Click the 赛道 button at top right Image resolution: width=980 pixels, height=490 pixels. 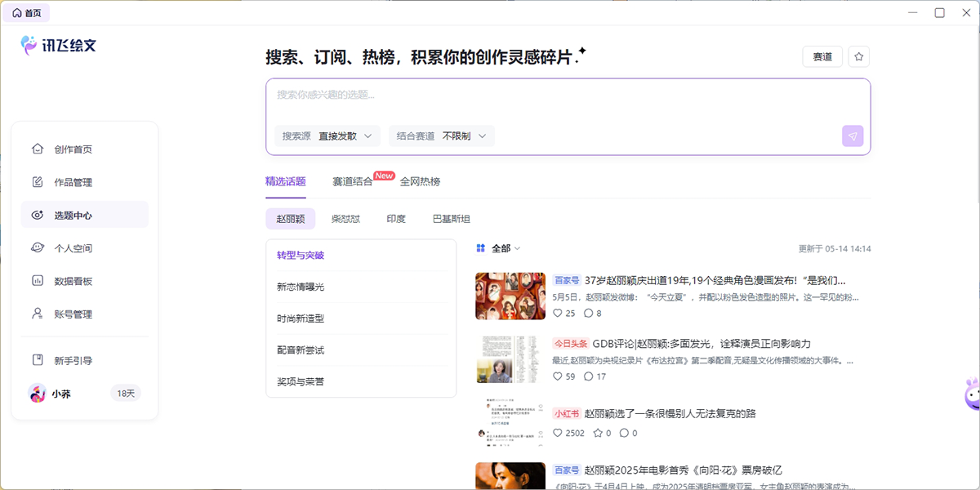coord(822,56)
